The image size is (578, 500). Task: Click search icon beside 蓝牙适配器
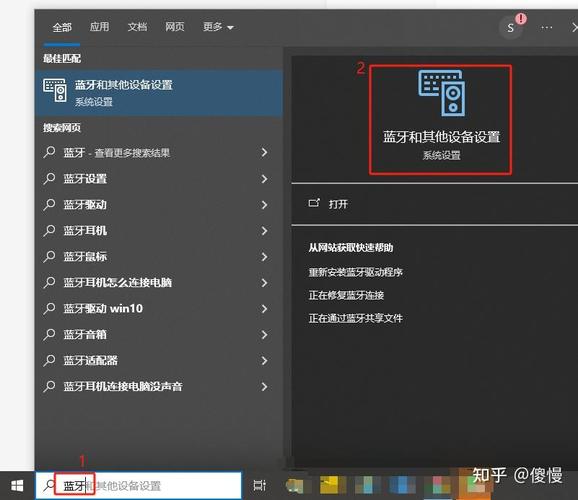click(49, 360)
